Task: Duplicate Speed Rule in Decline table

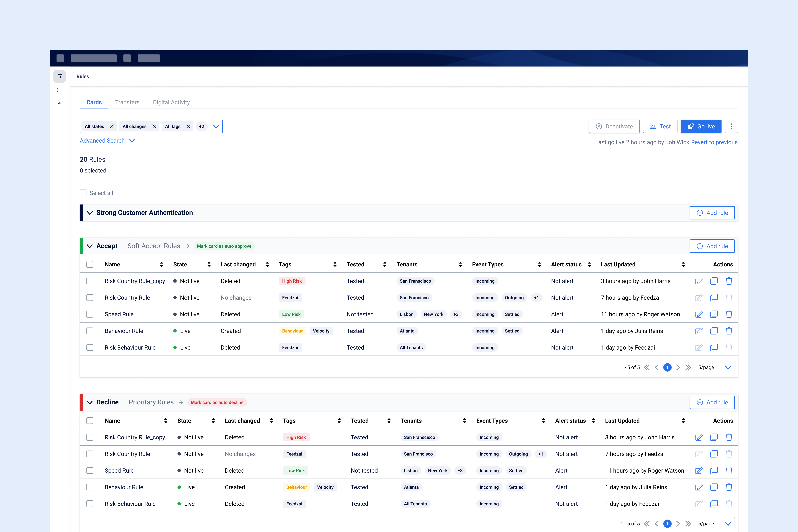Action: (714, 471)
